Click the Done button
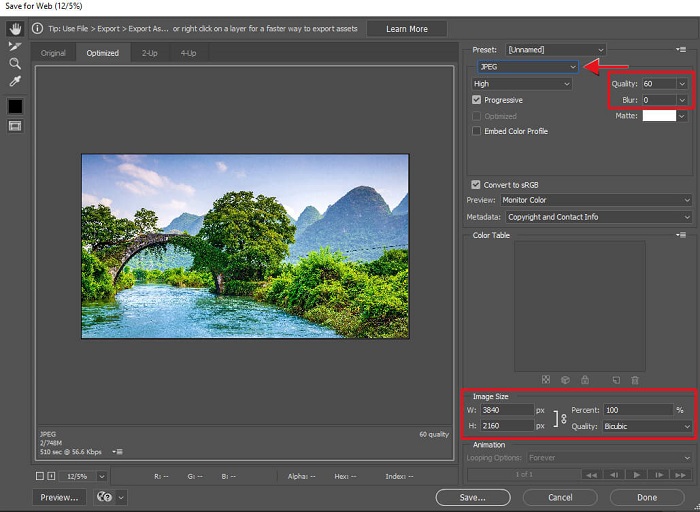This screenshot has width=700, height=512. (x=647, y=497)
